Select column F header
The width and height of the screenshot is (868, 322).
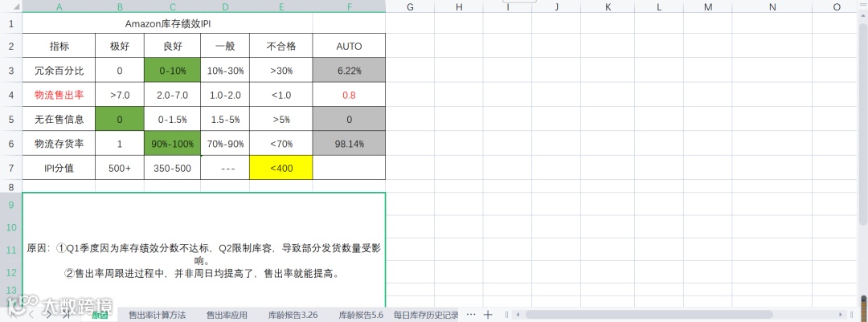[x=350, y=6]
